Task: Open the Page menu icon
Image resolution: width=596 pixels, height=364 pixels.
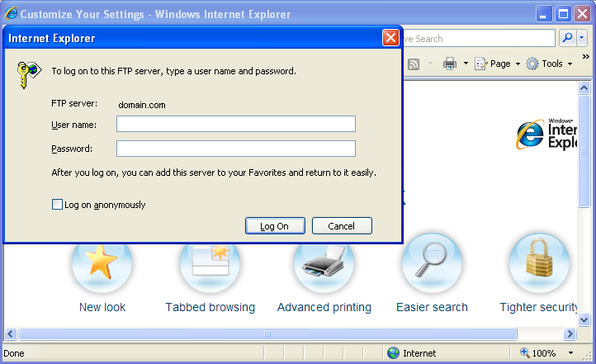Action: pos(480,64)
